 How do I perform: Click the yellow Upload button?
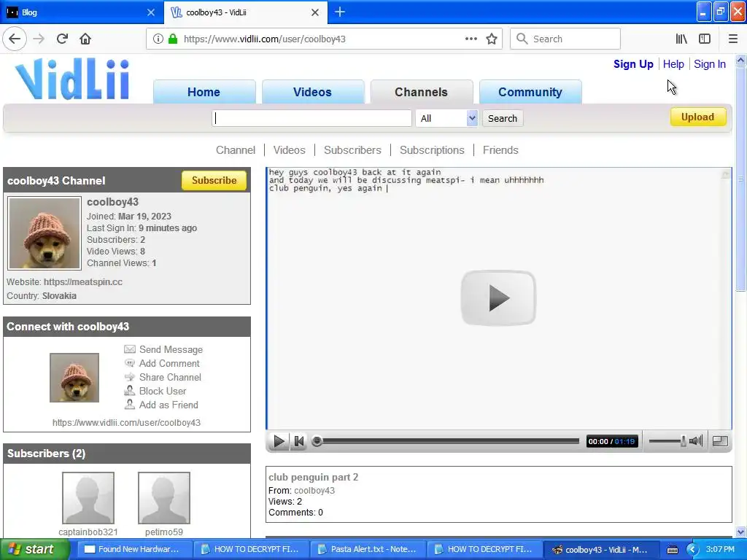(698, 117)
